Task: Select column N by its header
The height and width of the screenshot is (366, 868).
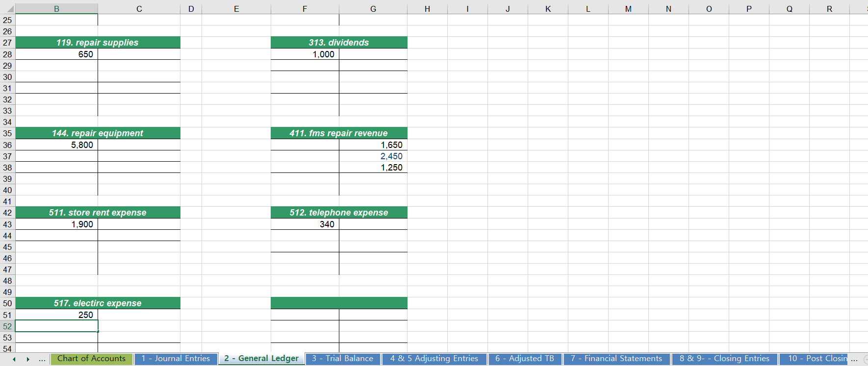Action: [668, 9]
